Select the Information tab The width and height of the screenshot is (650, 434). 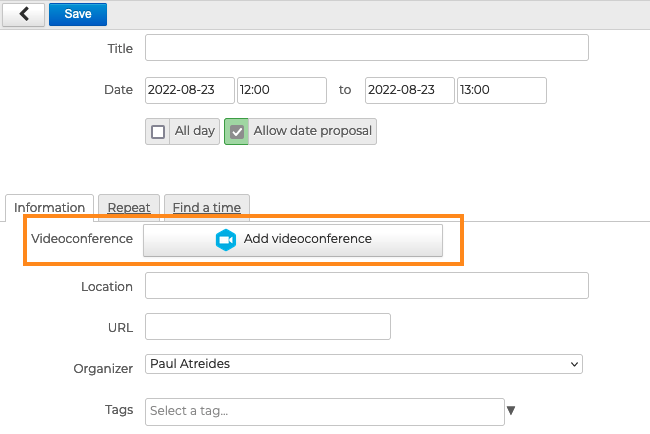coord(49,208)
